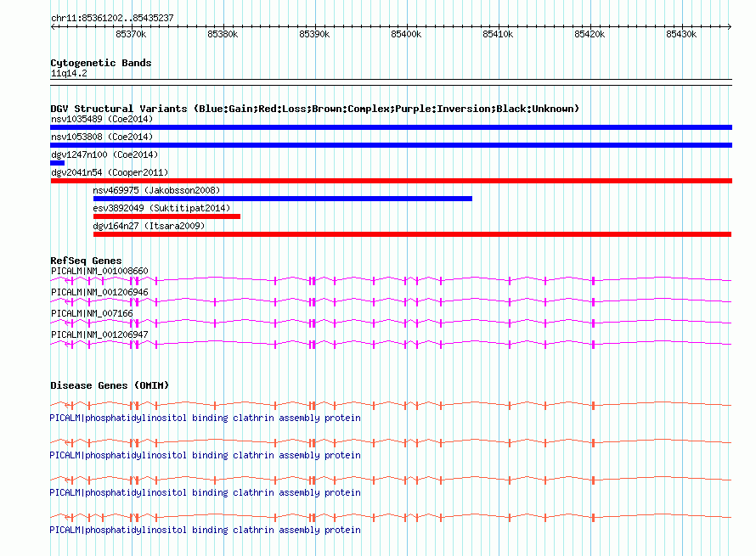
Task: Click the 85400k ruler tick label
Action: (406, 34)
